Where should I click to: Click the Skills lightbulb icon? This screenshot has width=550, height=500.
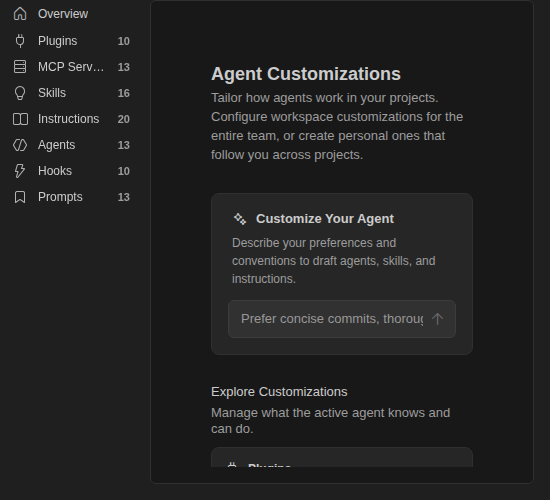coord(20,93)
